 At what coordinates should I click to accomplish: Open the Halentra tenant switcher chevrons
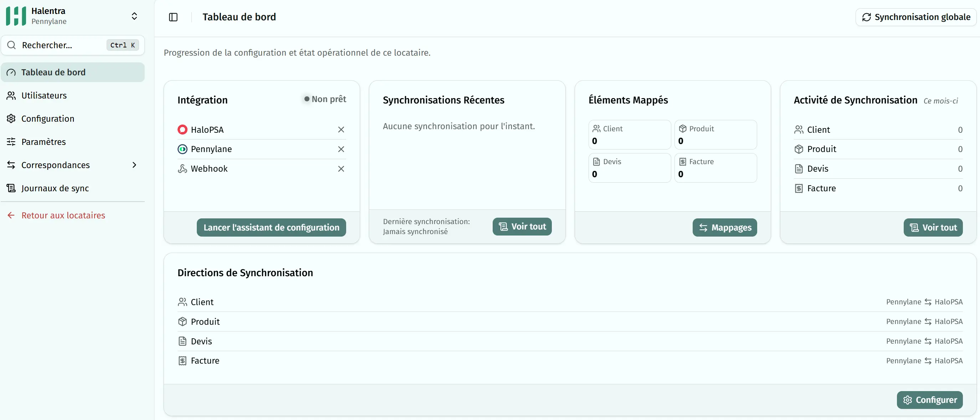[x=134, y=16]
